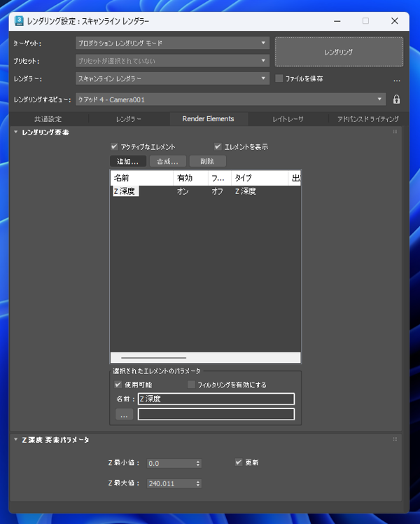Click the Z最小値 spinner arrows

point(198,463)
